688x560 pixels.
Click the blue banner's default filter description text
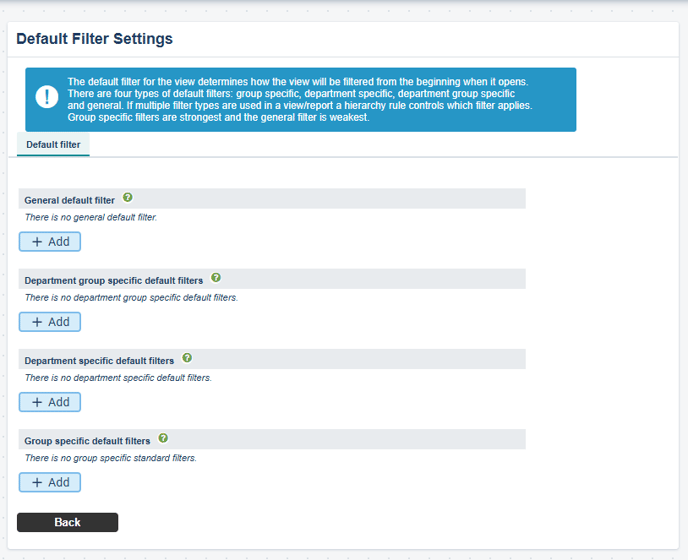[300, 99]
